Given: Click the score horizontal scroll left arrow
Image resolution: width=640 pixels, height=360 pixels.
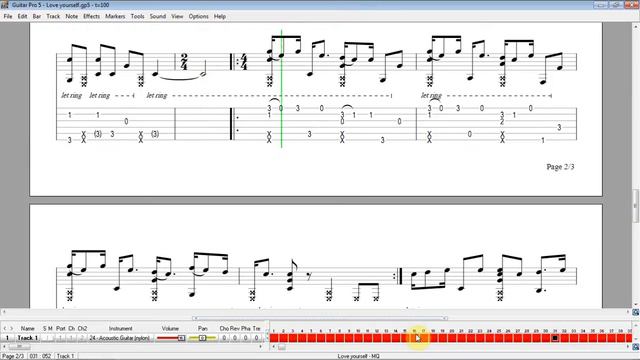Looking at the screenshot, I should [x=4, y=312].
